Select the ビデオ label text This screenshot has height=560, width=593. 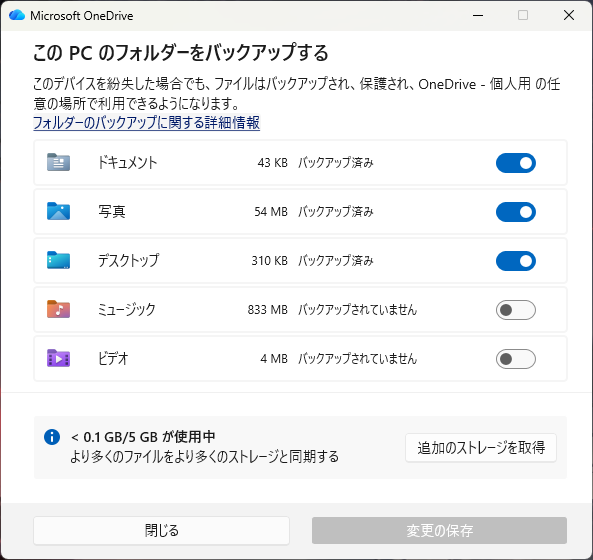(113, 358)
